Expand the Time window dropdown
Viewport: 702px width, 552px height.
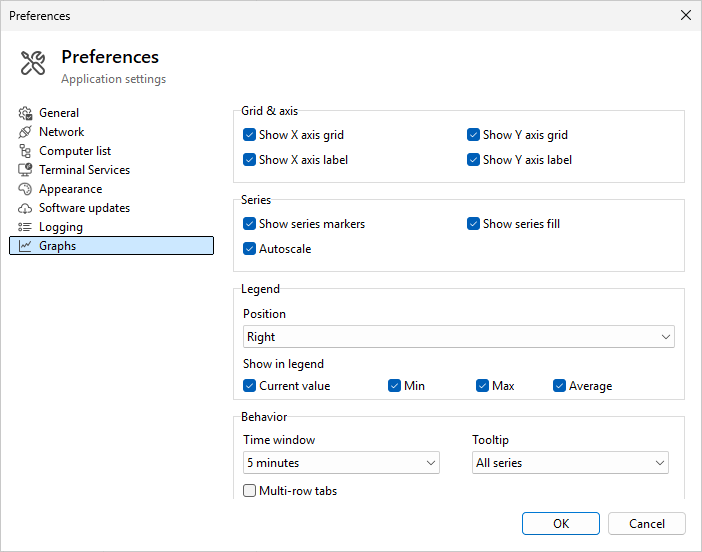(341, 463)
